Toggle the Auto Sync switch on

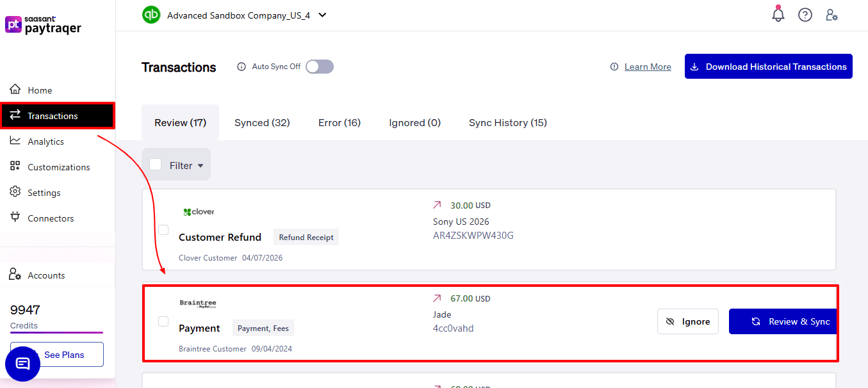pos(320,67)
